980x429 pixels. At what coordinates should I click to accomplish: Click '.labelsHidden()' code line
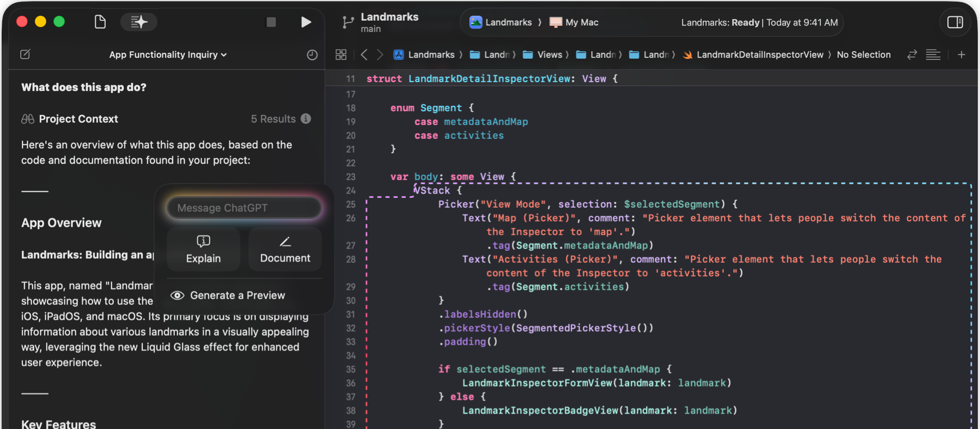tap(483, 314)
